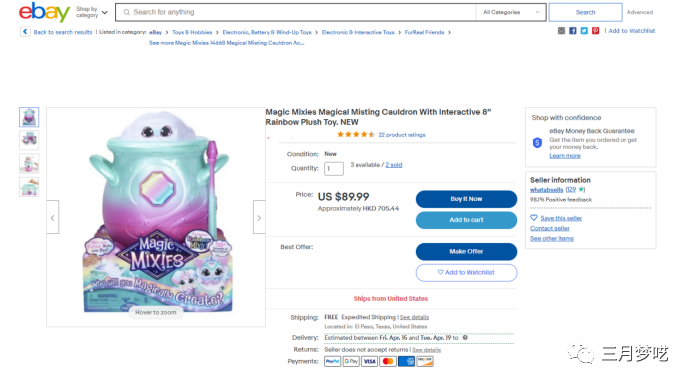
Task: Click delivery estimate info icon
Action: pos(465,338)
